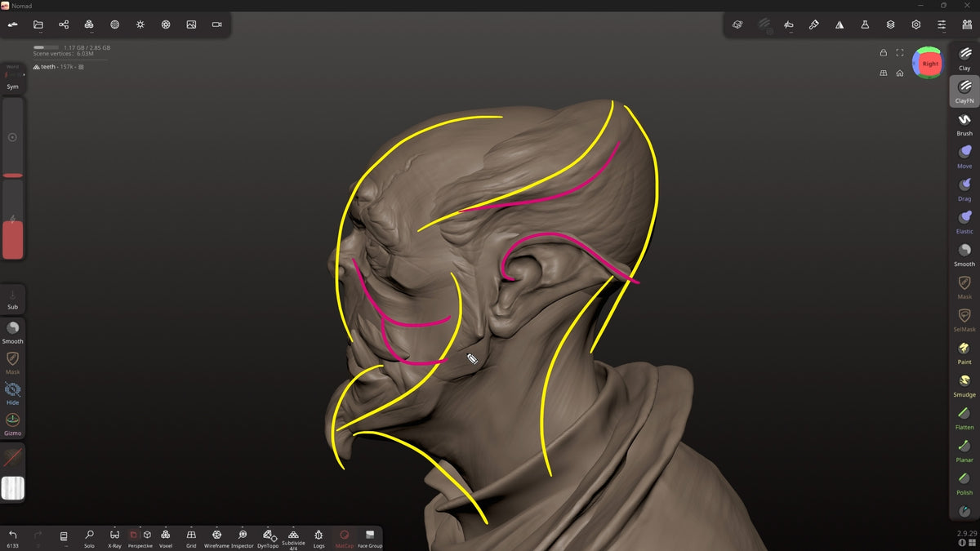This screenshot has width=980, height=551.
Task: Open the stroke falloff preview on left
Action: click(13, 457)
